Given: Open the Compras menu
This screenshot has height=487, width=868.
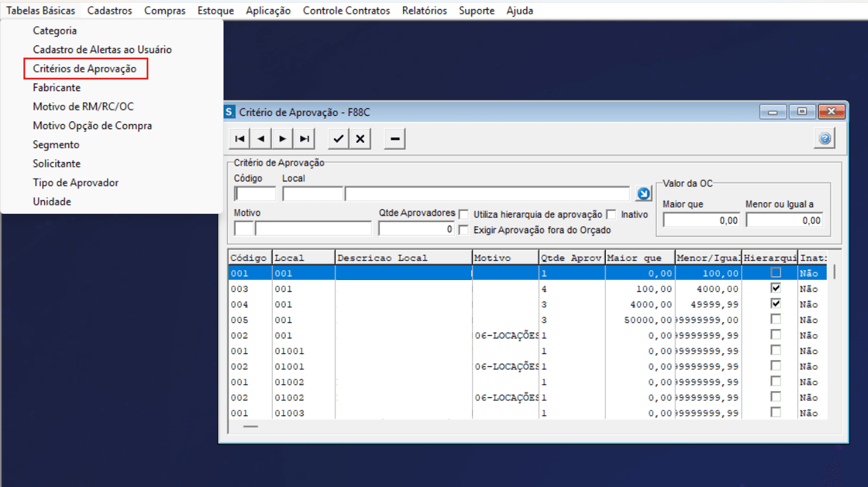Looking at the screenshot, I should 165,10.
